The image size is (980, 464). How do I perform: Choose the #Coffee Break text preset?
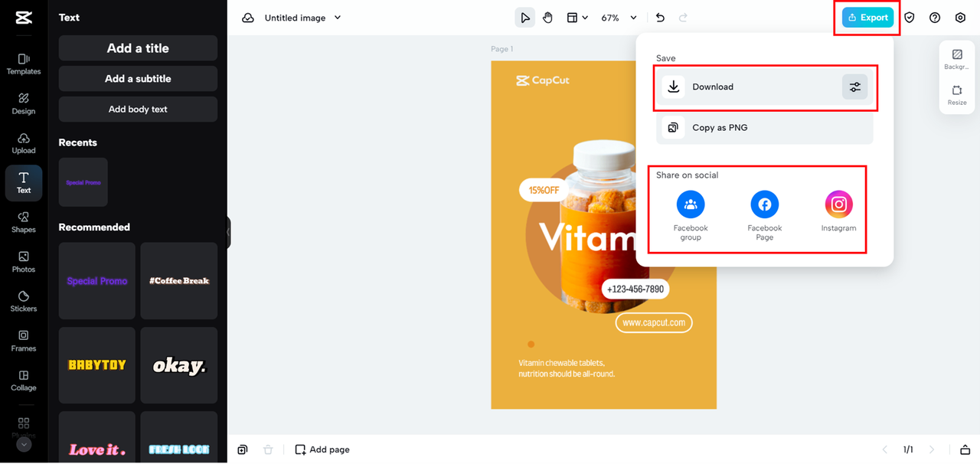point(179,281)
